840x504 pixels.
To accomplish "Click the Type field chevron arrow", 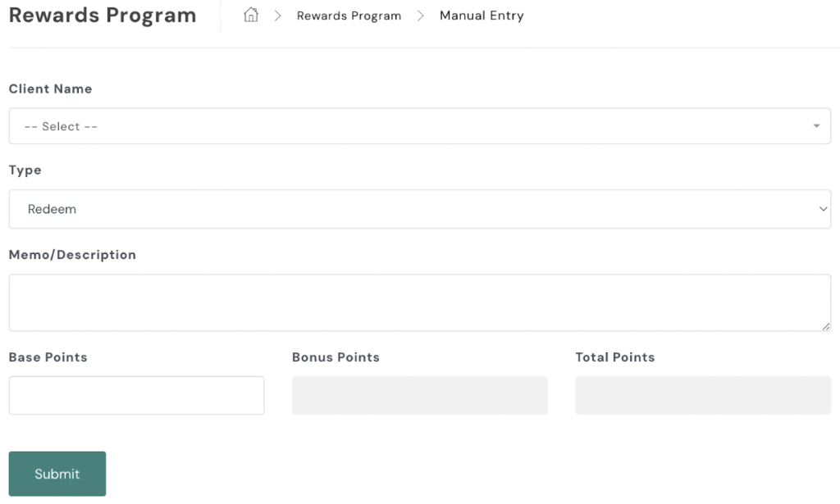I will 824,209.
